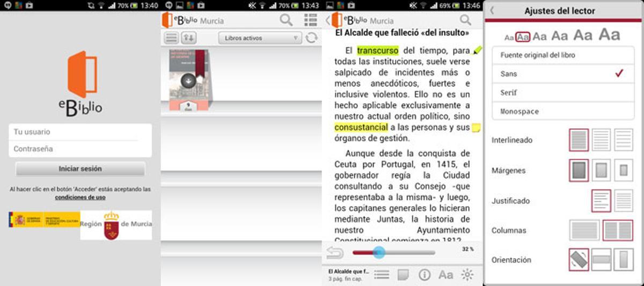Select tightest Interlineado spacing option
This screenshot has width=644, height=286.
(579, 140)
